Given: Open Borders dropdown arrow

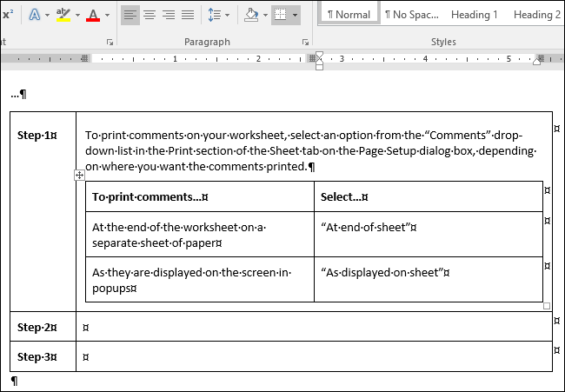Looking at the screenshot, I should (296, 15).
